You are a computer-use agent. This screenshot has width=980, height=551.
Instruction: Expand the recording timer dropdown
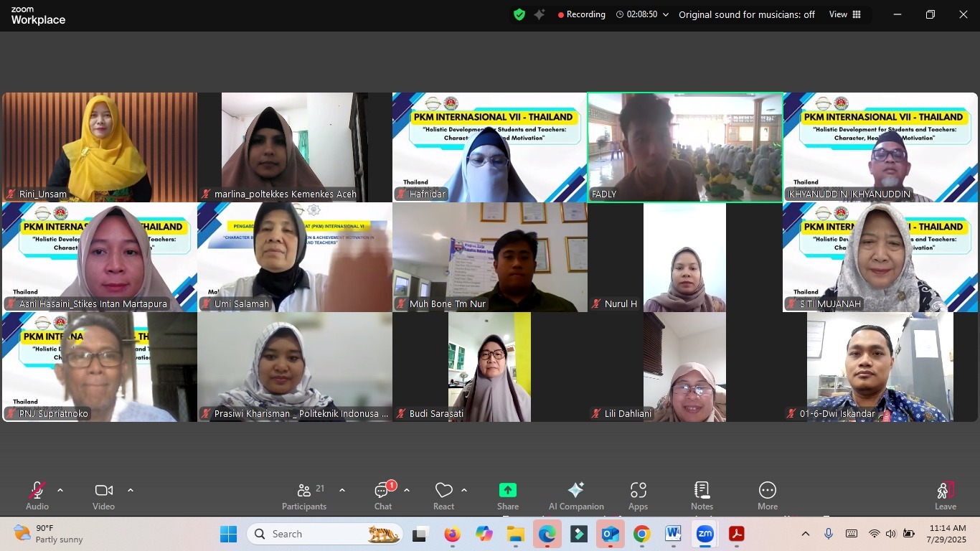[x=666, y=14]
